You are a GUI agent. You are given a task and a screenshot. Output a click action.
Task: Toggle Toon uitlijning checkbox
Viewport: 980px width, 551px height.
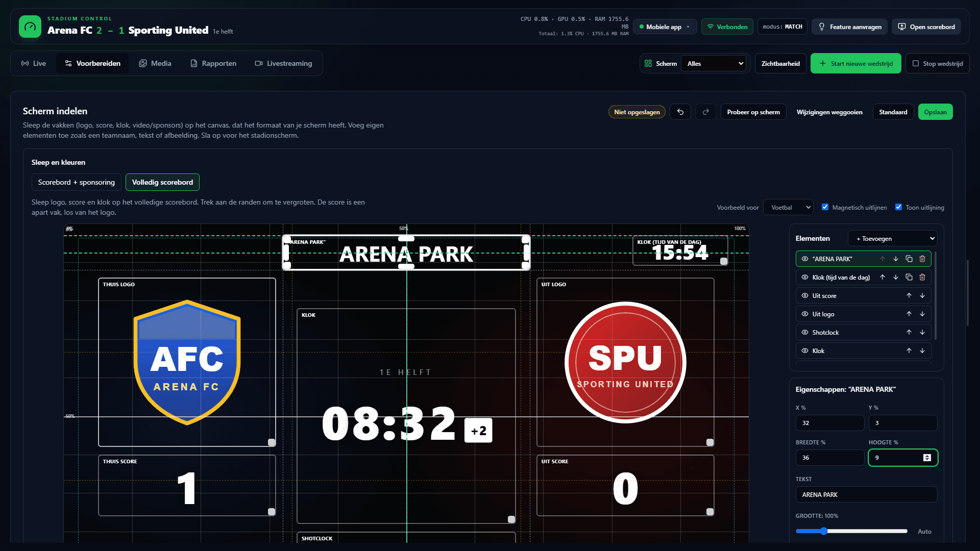(x=898, y=207)
